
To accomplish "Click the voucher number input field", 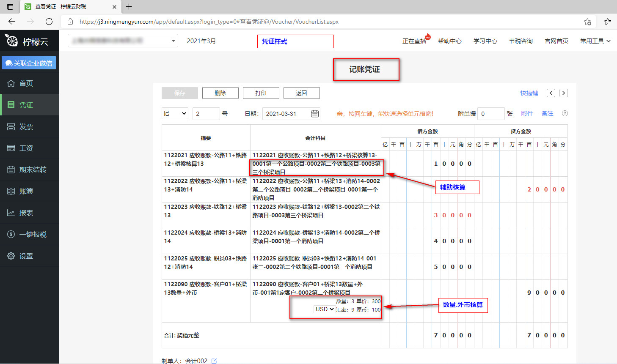I will click(x=206, y=114).
